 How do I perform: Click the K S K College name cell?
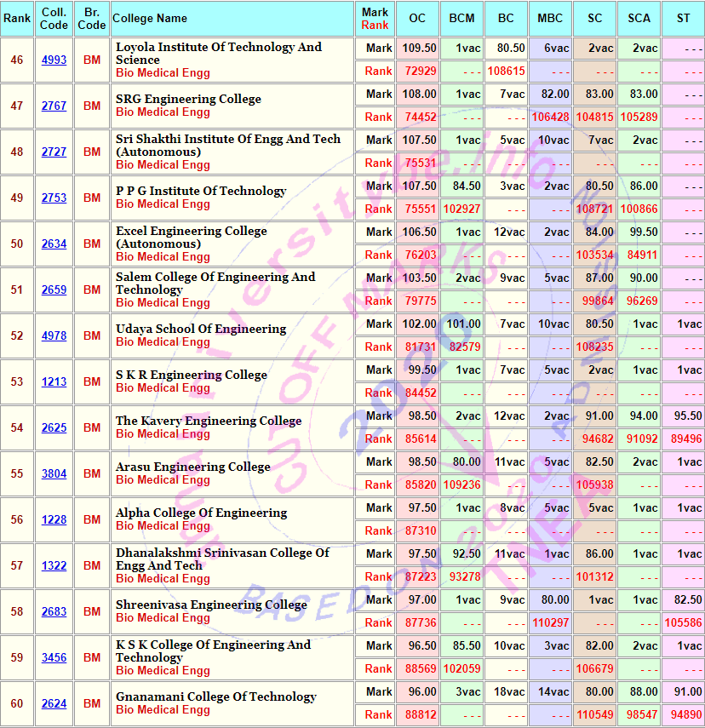coord(213,651)
